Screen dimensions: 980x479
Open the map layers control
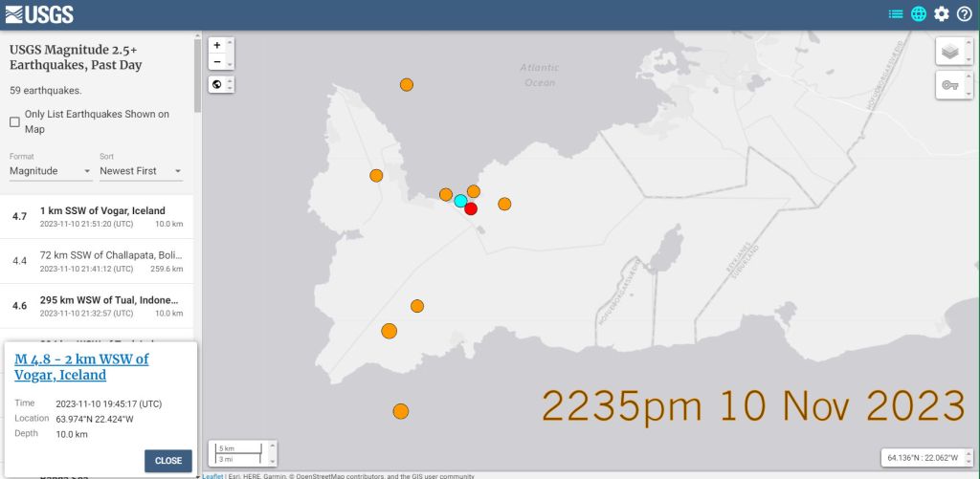949,52
